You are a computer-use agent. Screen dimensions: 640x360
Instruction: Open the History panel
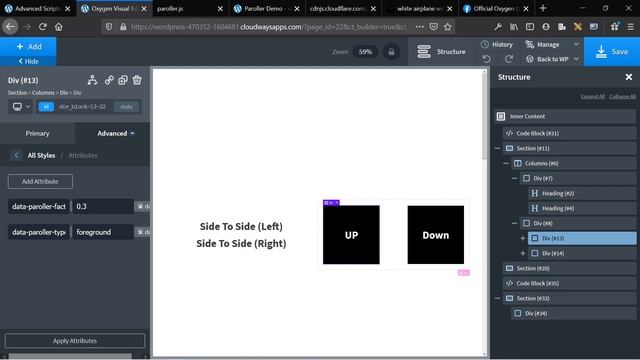[497, 44]
